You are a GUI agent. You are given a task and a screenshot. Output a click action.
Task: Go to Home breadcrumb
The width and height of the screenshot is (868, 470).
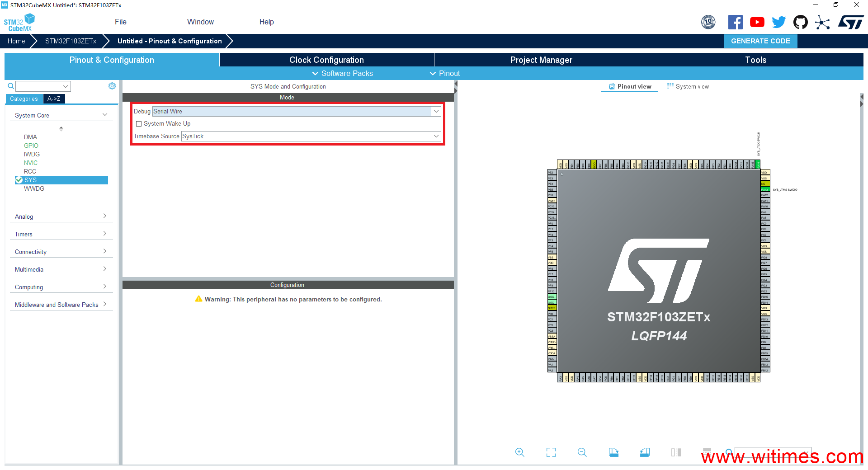[16, 41]
